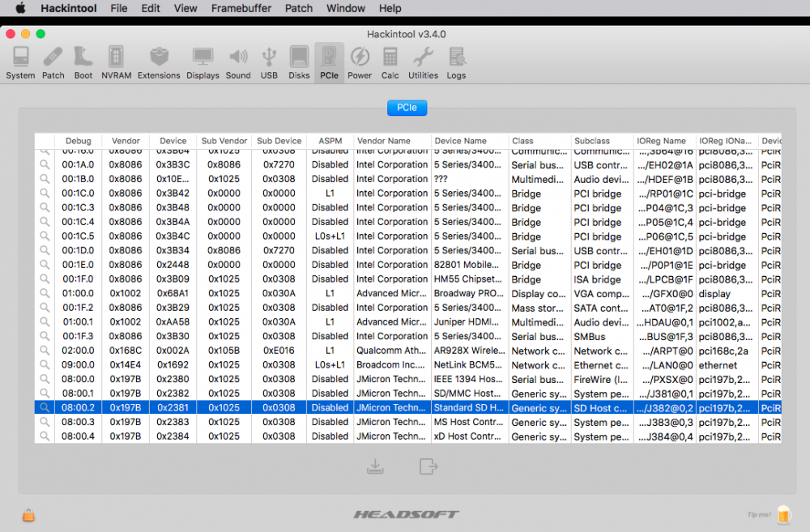Click 'HM55 Chipset...' device name cell
The image size is (810, 532).
click(x=470, y=279)
